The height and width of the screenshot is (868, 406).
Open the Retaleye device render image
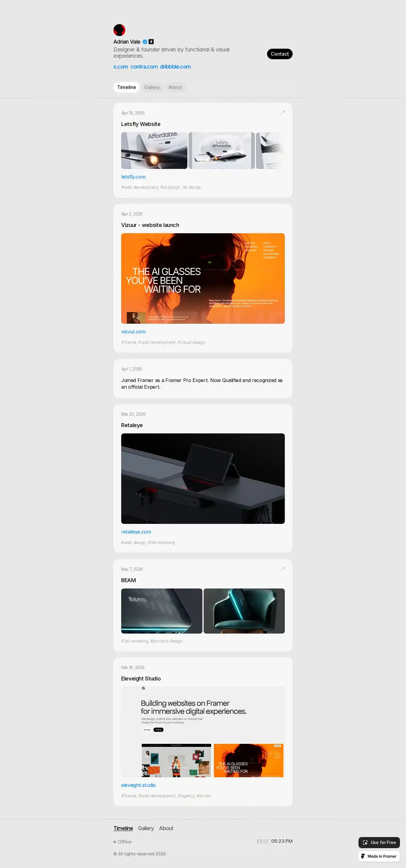203,478
